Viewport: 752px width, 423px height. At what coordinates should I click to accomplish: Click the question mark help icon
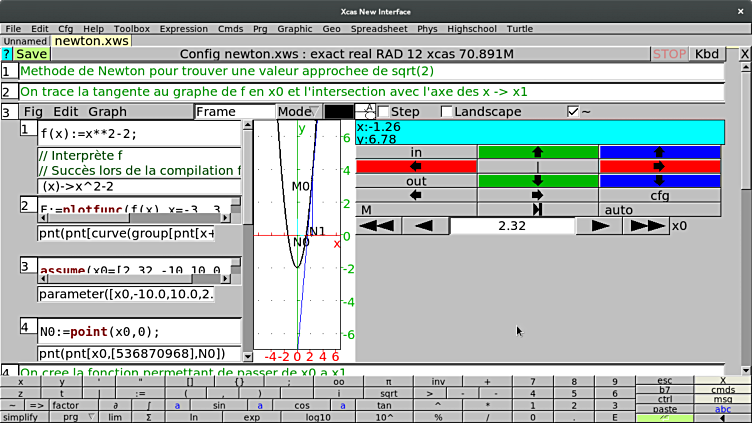pyautogui.click(x=6, y=54)
